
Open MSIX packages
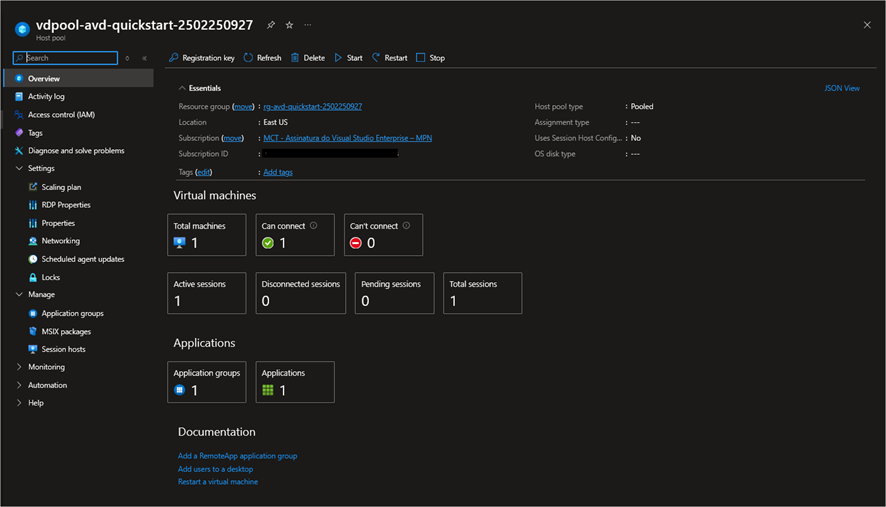[66, 331]
